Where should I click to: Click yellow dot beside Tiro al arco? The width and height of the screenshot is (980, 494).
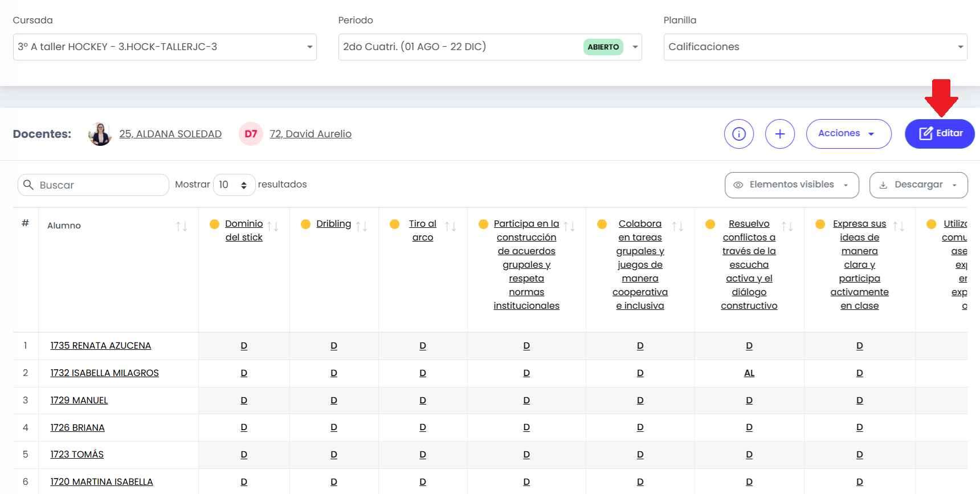(x=394, y=224)
